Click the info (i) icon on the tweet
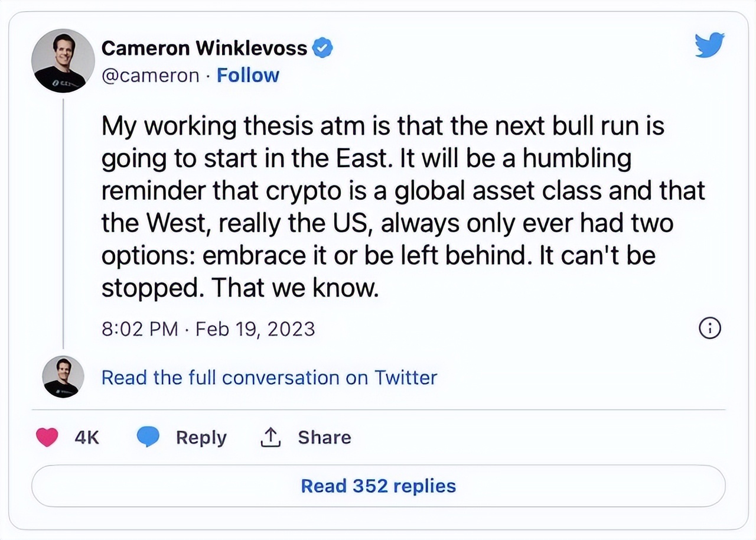This screenshot has width=756, height=540. 711,328
